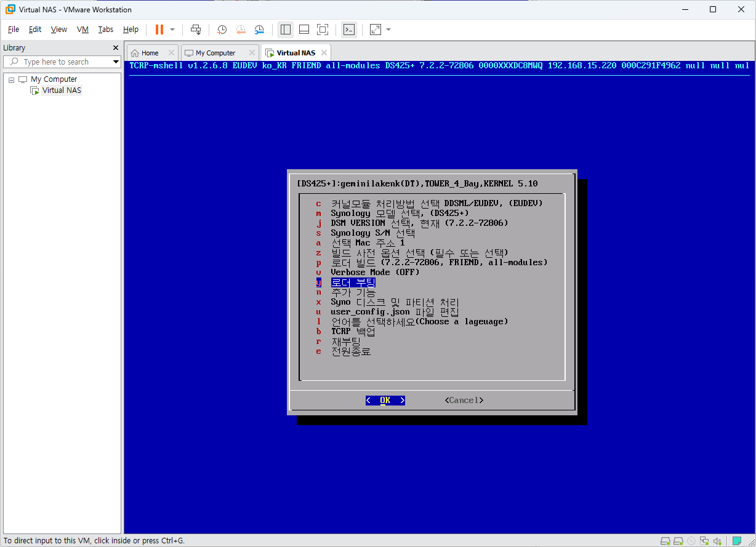The width and height of the screenshot is (756, 547).
Task: Click Cancel in the loader dialog
Action: (x=464, y=401)
